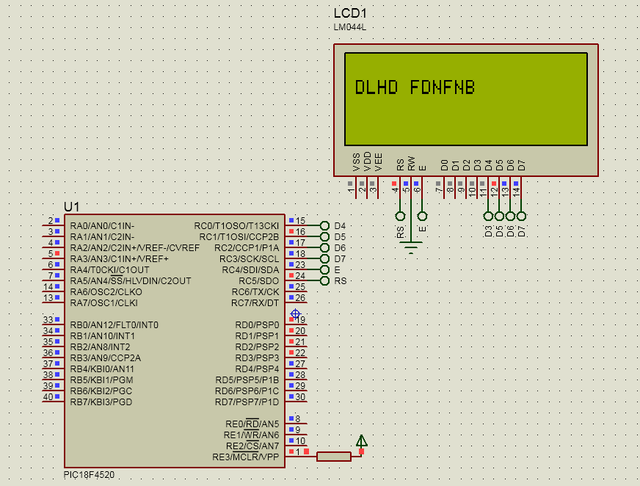Click the LCD1 component reference label
640x486 pixels.
tap(350, 13)
